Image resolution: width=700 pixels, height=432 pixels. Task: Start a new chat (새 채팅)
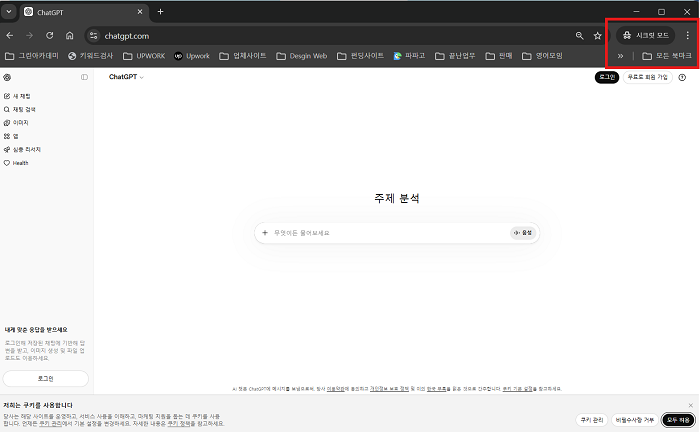pos(17,96)
